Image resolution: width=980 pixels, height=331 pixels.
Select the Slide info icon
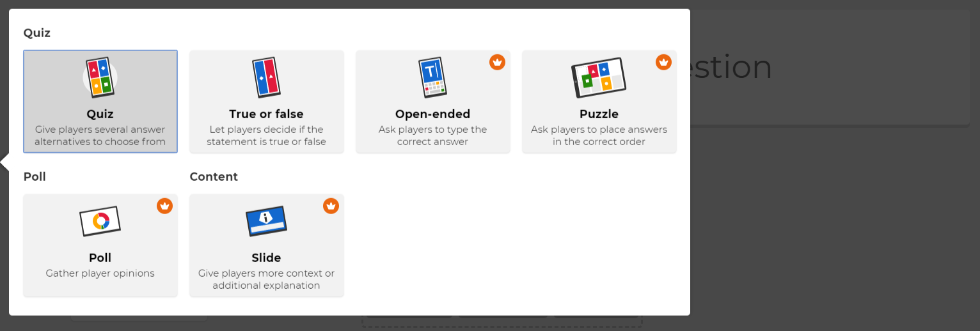pyautogui.click(x=266, y=221)
